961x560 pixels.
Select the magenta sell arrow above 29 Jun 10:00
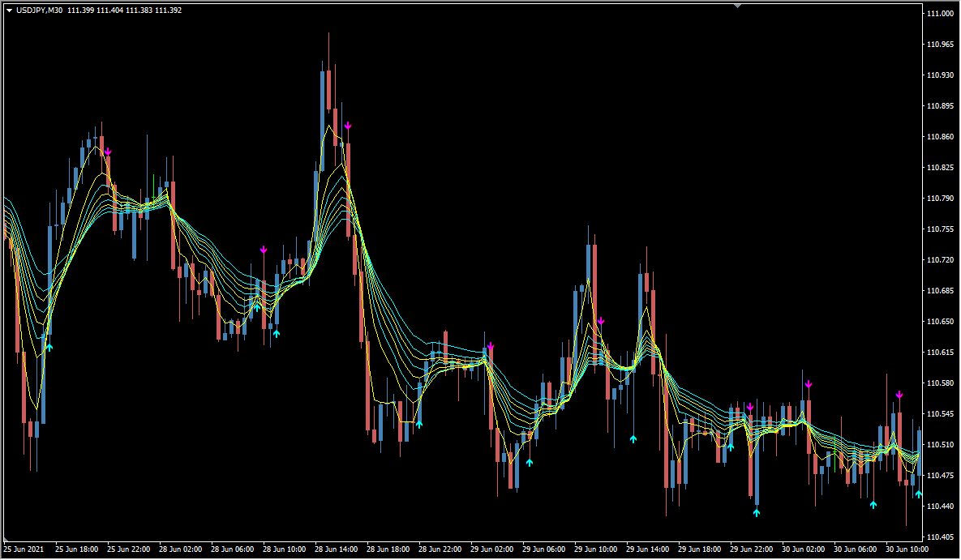coord(601,321)
